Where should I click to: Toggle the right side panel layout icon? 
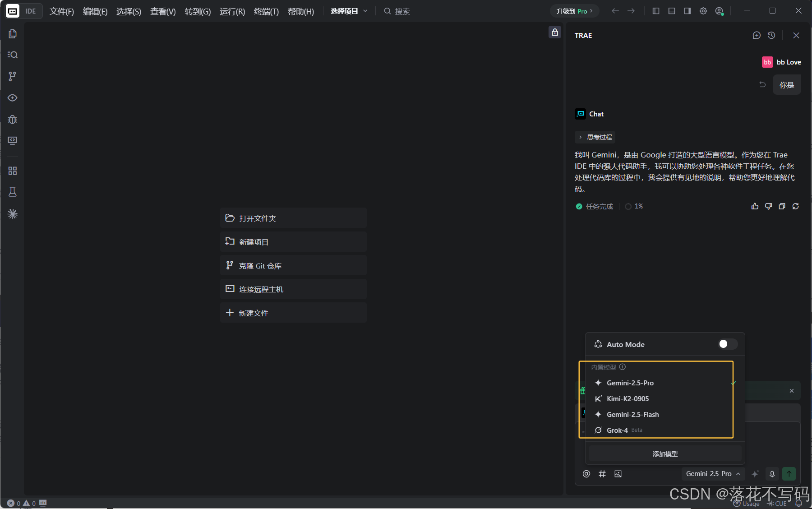(687, 11)
